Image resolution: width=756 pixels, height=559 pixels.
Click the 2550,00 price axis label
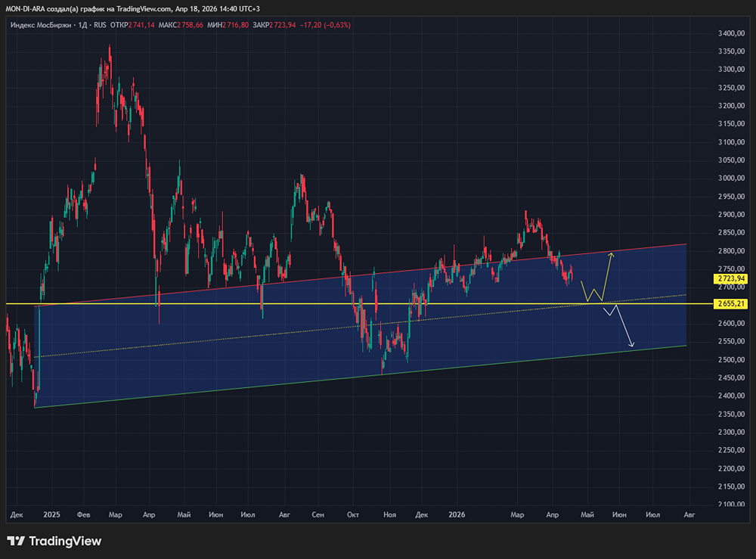point(731,341)
